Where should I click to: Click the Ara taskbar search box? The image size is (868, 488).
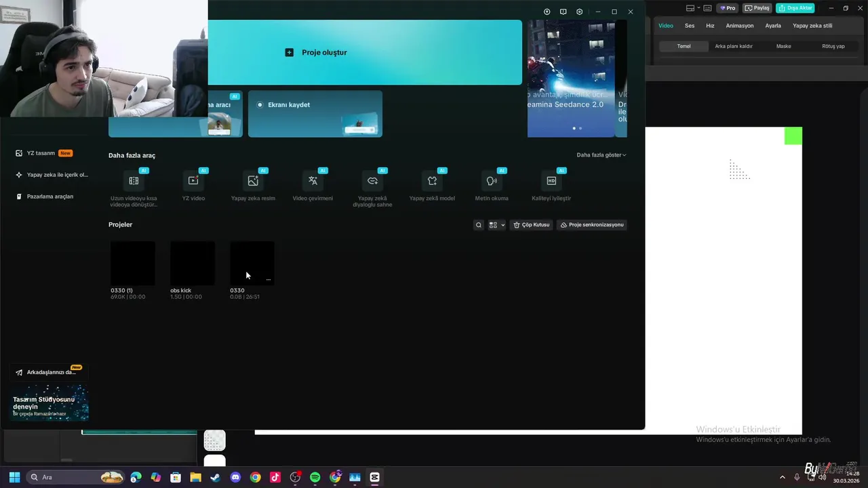point(76,477)
